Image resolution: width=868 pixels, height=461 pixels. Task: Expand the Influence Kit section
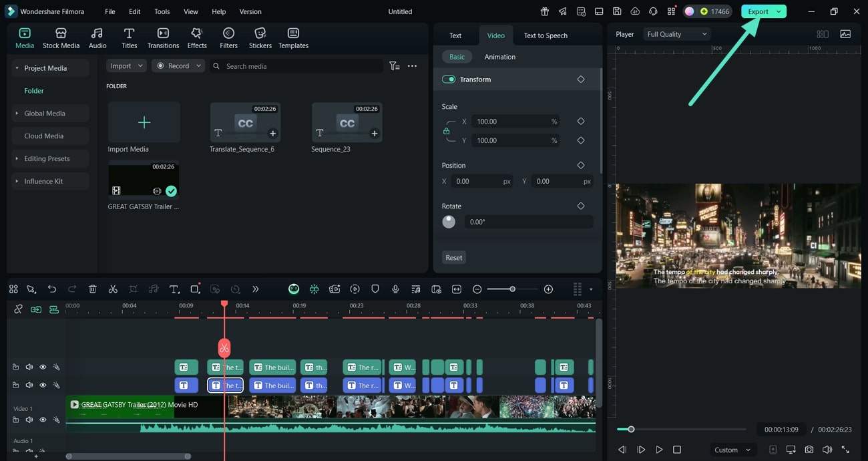(x=17, y=182)
